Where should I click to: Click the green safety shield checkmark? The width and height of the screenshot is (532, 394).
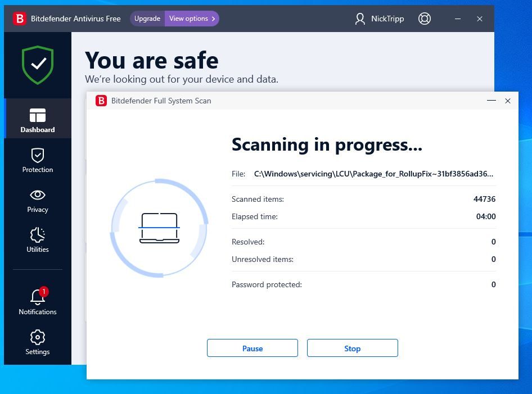[x=38, y=65]
